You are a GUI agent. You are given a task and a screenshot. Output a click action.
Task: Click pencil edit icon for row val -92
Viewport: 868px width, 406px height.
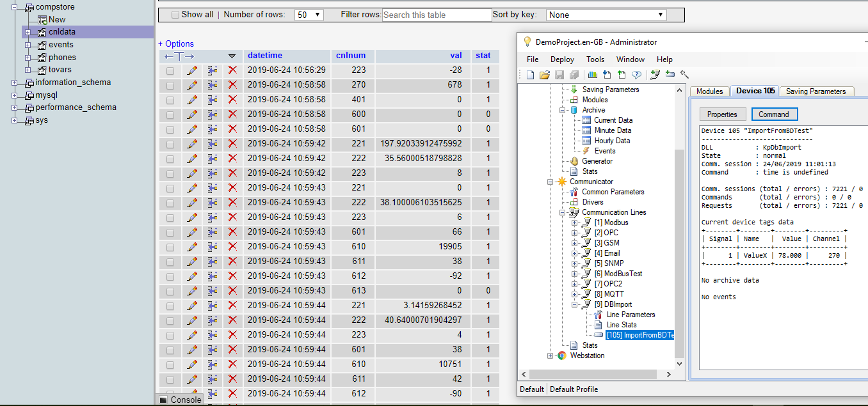(192, 276)
